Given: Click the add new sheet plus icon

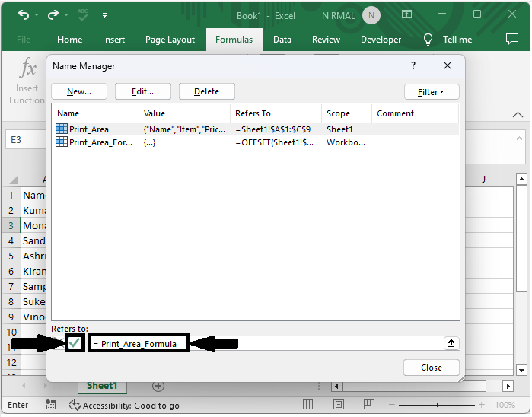Looking at the screenshot, I should click(x=158, y=386).
